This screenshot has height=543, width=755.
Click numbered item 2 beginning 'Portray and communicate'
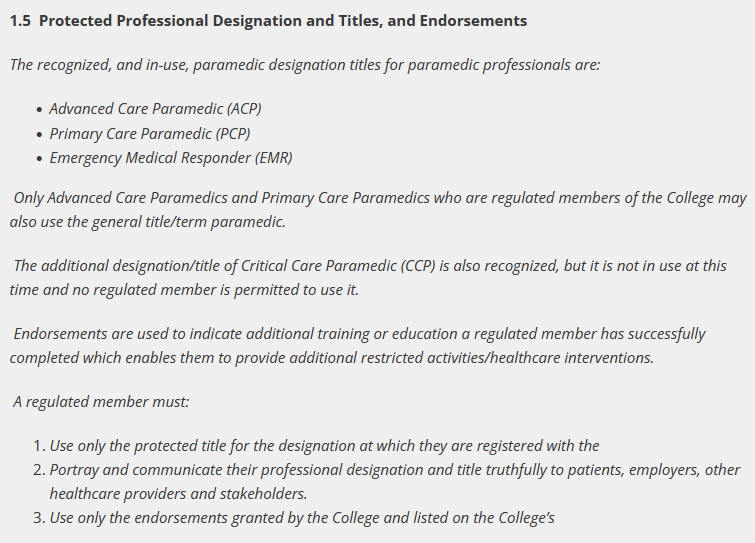click(x=395, y=470)
